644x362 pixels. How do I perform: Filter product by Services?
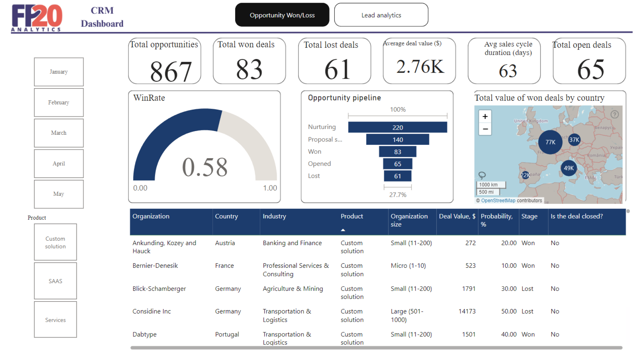pos(55,320)
